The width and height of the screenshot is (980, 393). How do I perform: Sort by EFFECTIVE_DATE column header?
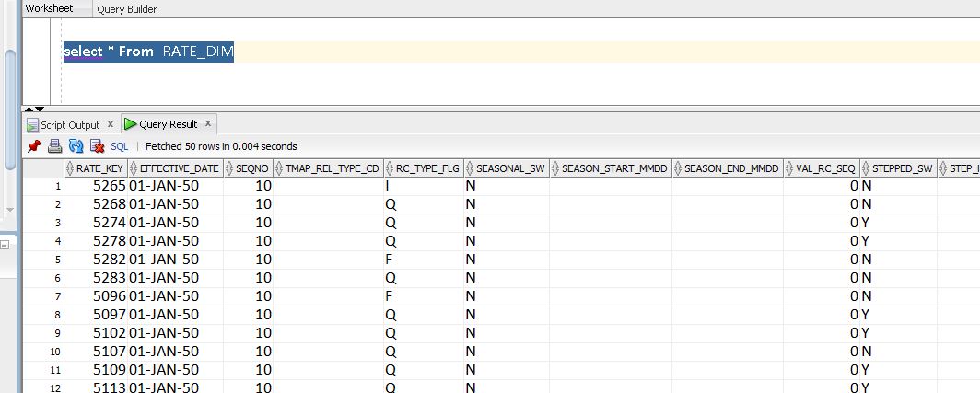click(x=179, y=169)
